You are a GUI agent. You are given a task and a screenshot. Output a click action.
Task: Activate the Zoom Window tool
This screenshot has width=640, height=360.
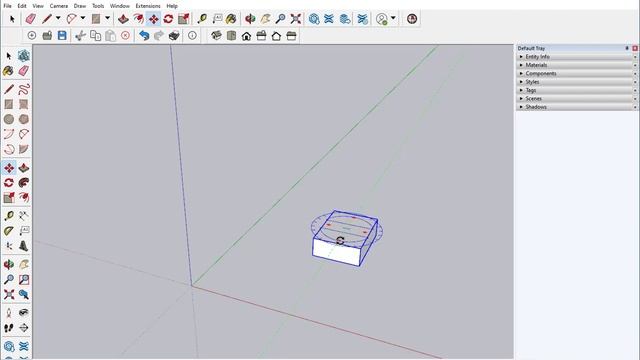pyautogui.click(x=24, y=280)
